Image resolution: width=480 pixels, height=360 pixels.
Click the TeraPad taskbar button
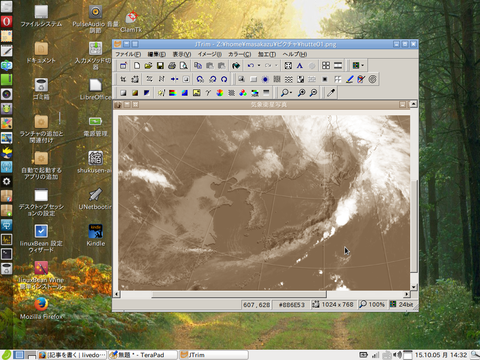(143, 355)
